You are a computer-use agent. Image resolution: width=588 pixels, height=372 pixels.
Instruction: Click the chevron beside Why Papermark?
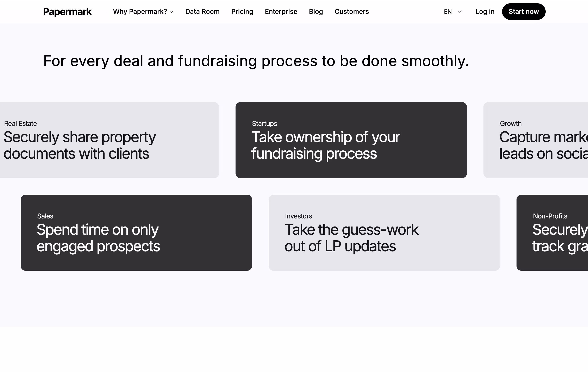pyautogui.click(x=171, y=12)
